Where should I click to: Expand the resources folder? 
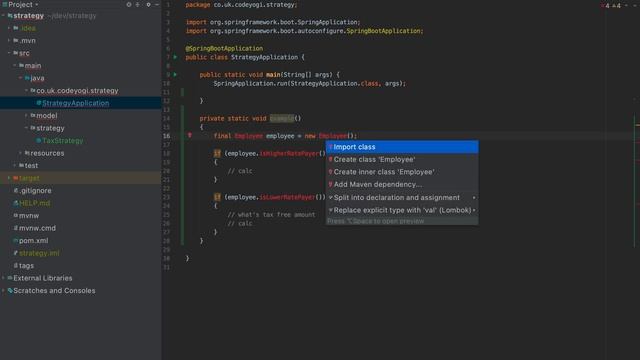(x=20, y=153)
